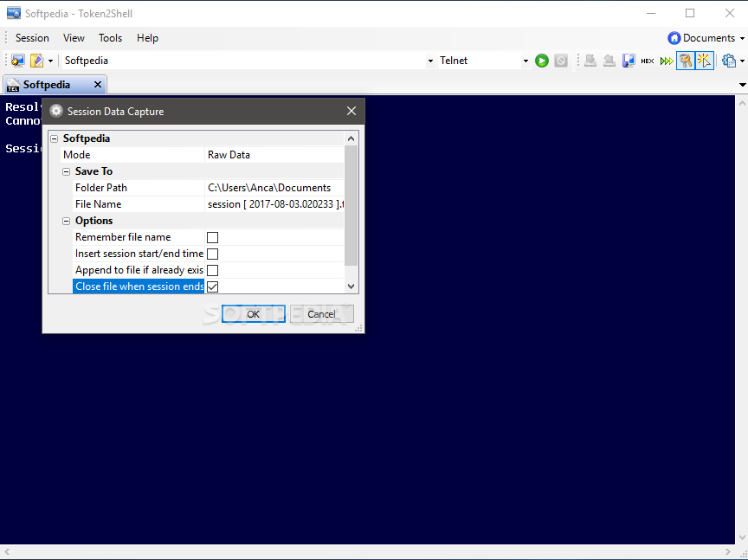Image resolution: width=748 pixels, height=560 pixels.
Task: Click the new session icon in toolbar
Action: (17, 61)
